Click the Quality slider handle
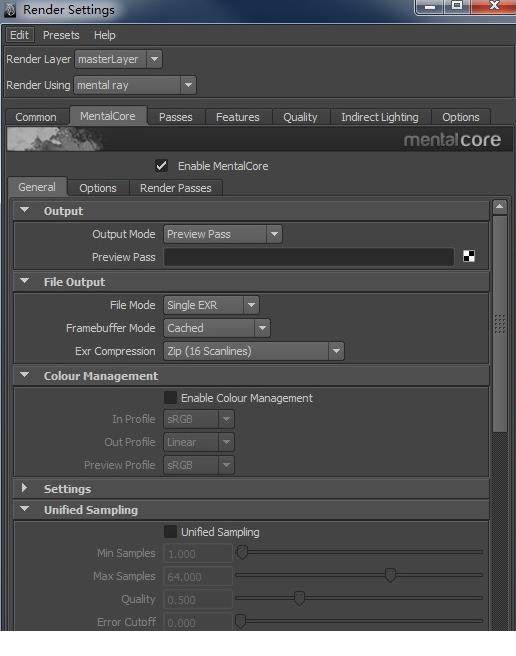Screen dimensions: 516x656 [299, 598]
